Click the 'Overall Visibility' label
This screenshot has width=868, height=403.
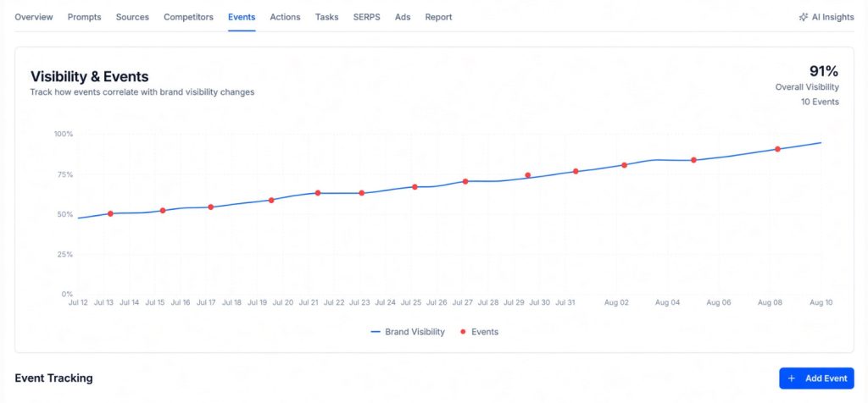pos(807,87)
